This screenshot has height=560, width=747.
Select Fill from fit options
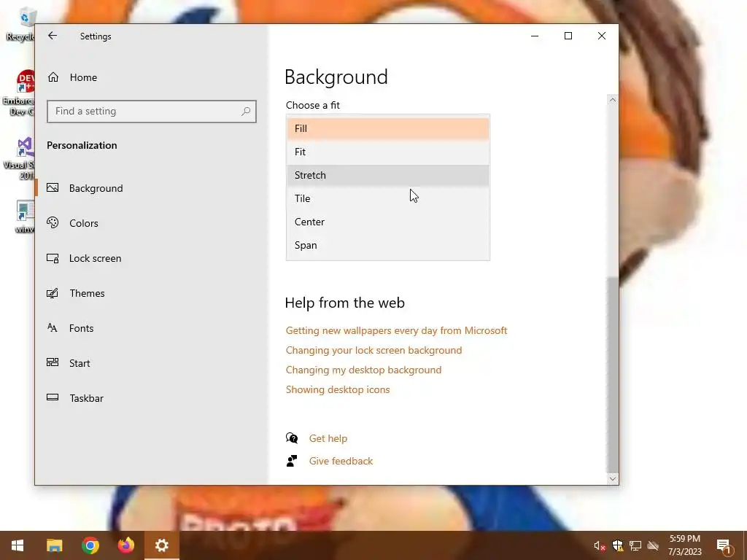pos(388,128)
